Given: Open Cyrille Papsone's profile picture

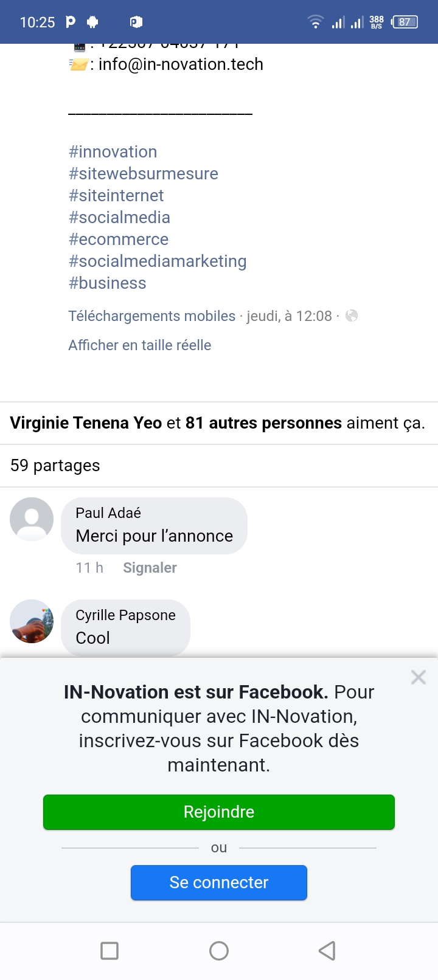Looking at the screenshot, I should [x=32, y=621].
